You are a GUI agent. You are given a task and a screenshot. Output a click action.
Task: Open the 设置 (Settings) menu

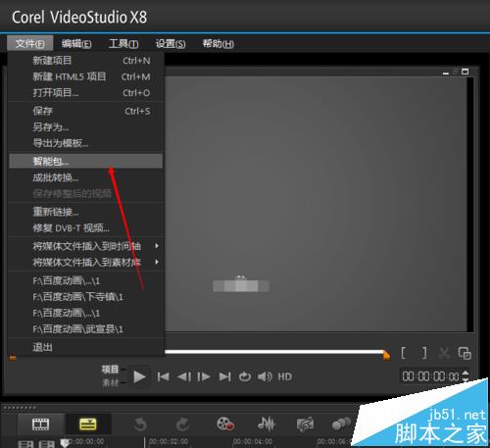click(171, 43)
